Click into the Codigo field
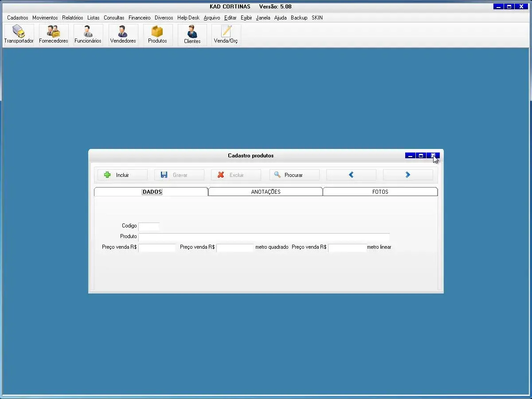Viewport: 532px width, 399px height. point(149,226)
